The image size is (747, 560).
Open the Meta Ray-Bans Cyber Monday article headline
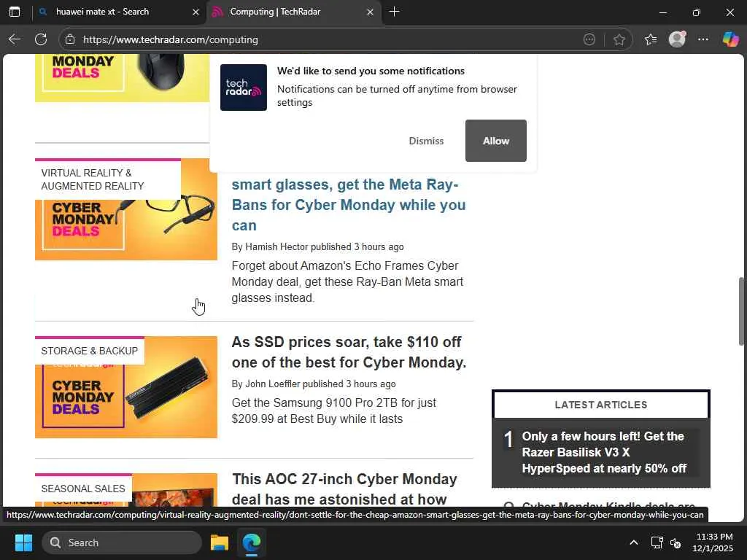pos(349,205)
